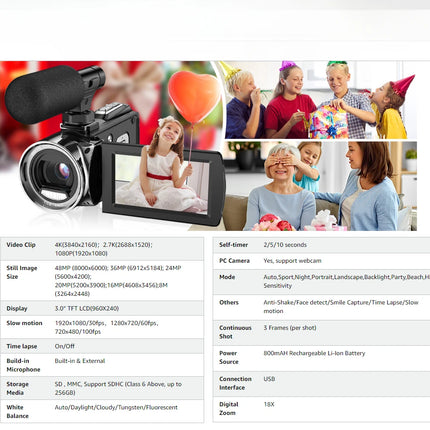Select the '3 Frames (per shot)' value
The image size is (430, 430).
(x=290, y=328)
